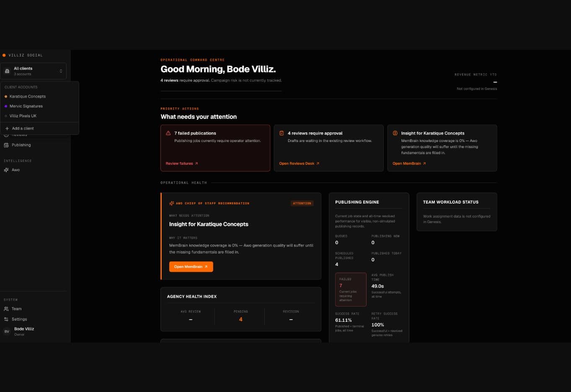Click the Attention badge on recommendation card

pos(302,203)
